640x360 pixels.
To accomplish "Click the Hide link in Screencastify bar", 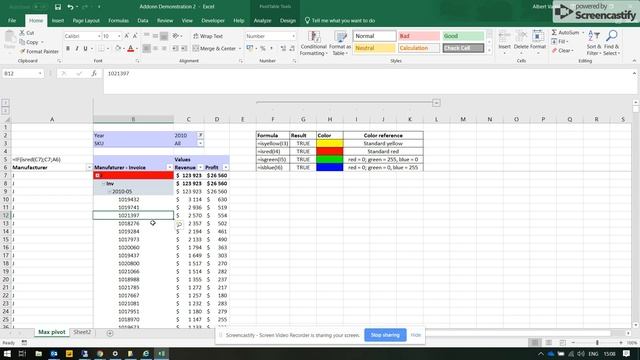I will (x=416, y=335).
